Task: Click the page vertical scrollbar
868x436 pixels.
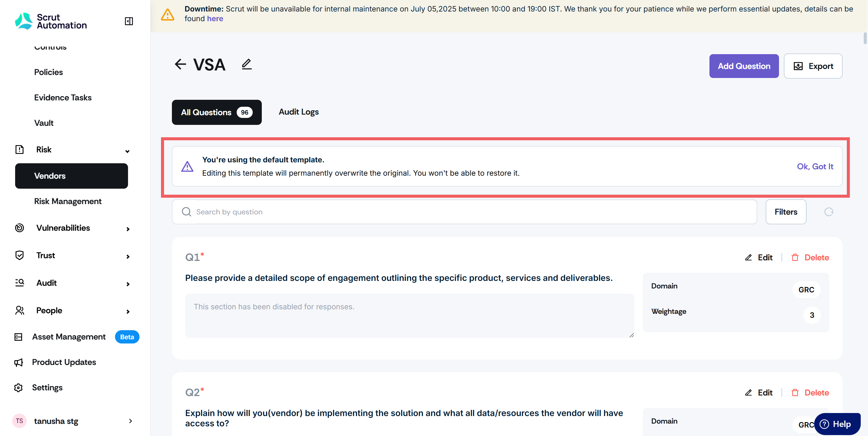Action: coord(865,38)
